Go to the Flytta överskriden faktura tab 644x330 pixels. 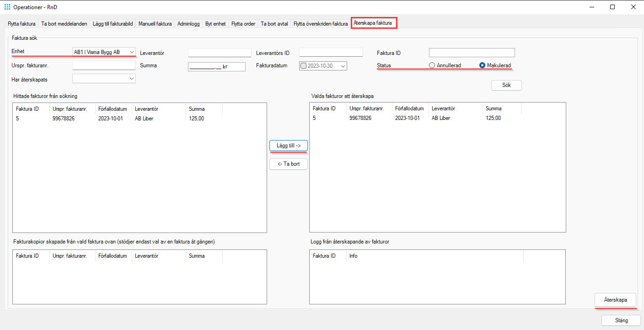[x=320, y=23]
